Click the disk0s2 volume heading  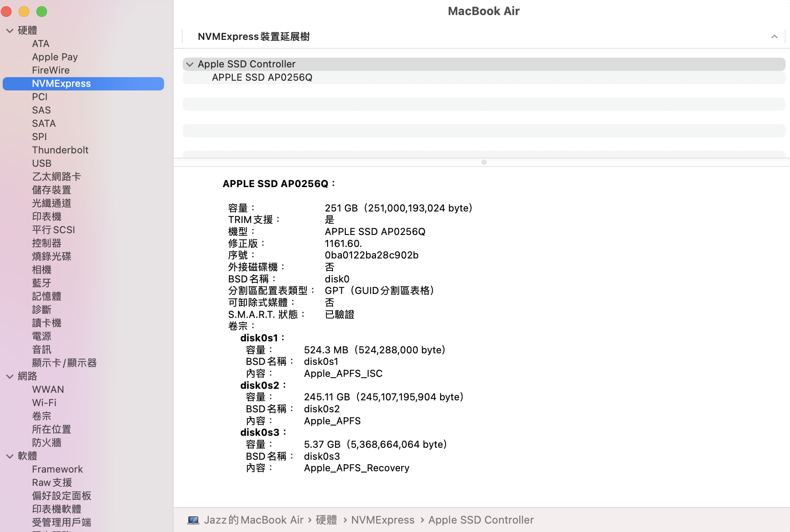click(263, 386)
